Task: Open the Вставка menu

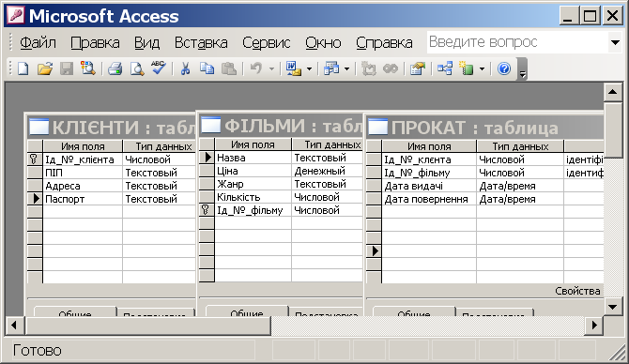Action: pyautogui.click(x=201, y=42)
